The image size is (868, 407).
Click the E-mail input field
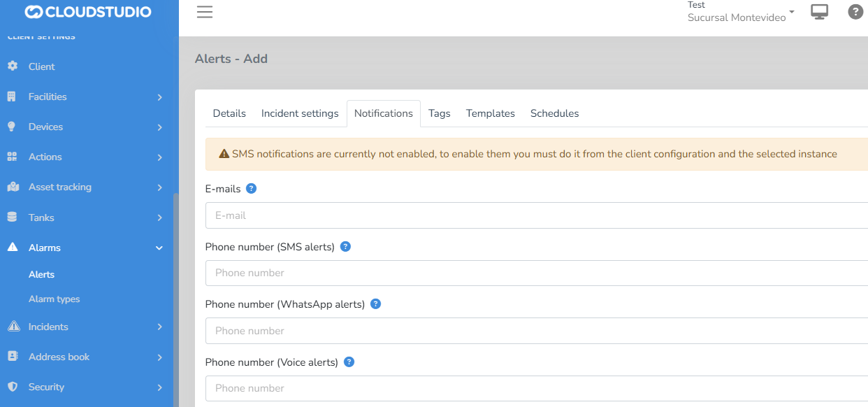(x=531, y=215)
